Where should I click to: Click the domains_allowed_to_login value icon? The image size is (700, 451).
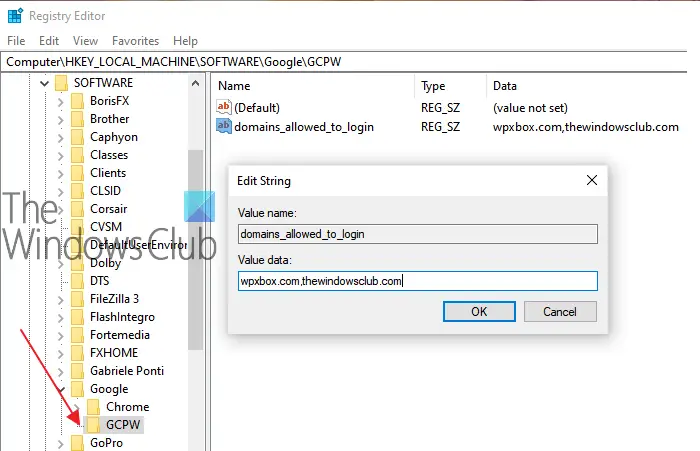pos(224,126)
